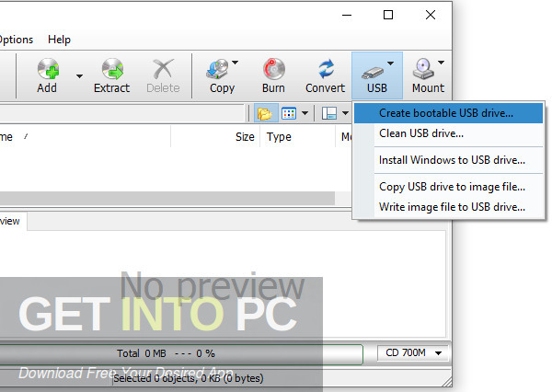The width and height of the screenshot is (552, 392).
Task: Click the Total 0 MB capacity progress bar
Action: 181,353
